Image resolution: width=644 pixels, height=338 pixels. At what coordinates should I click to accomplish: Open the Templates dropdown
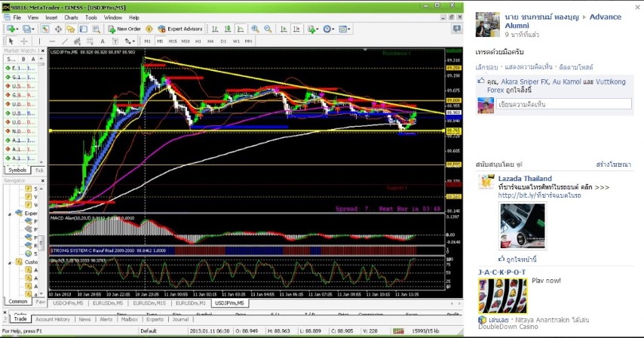[x=344, y=29]
